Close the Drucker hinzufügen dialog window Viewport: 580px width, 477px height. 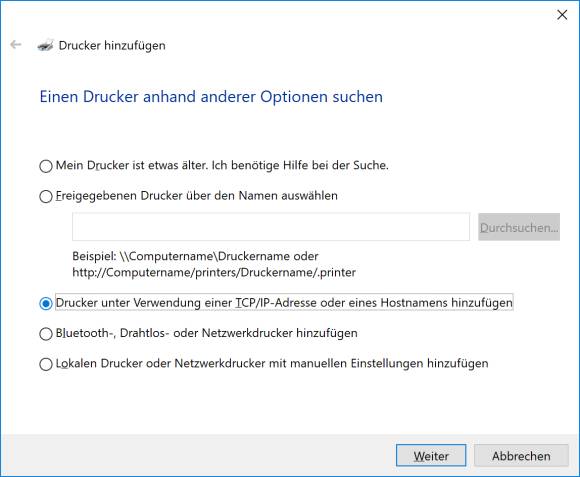pyautogui.click(x=562, y=15)
